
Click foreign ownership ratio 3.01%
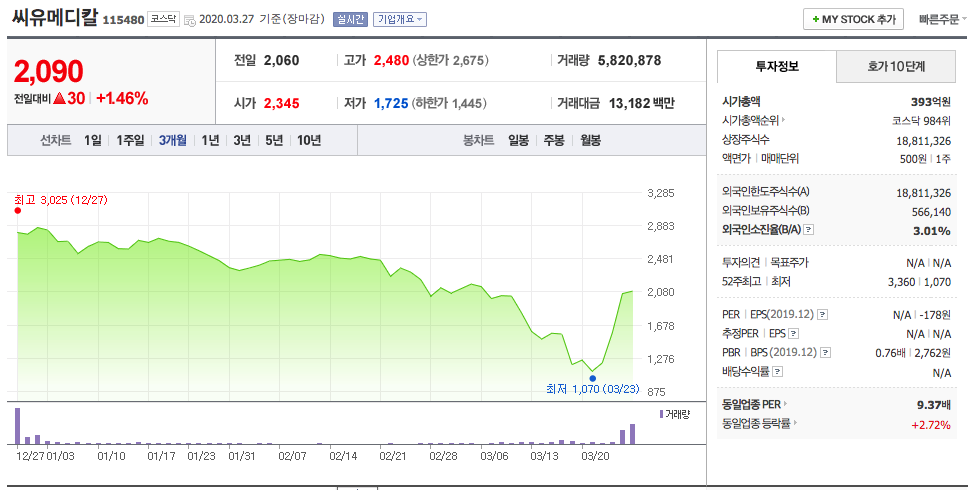pos(934,231)
